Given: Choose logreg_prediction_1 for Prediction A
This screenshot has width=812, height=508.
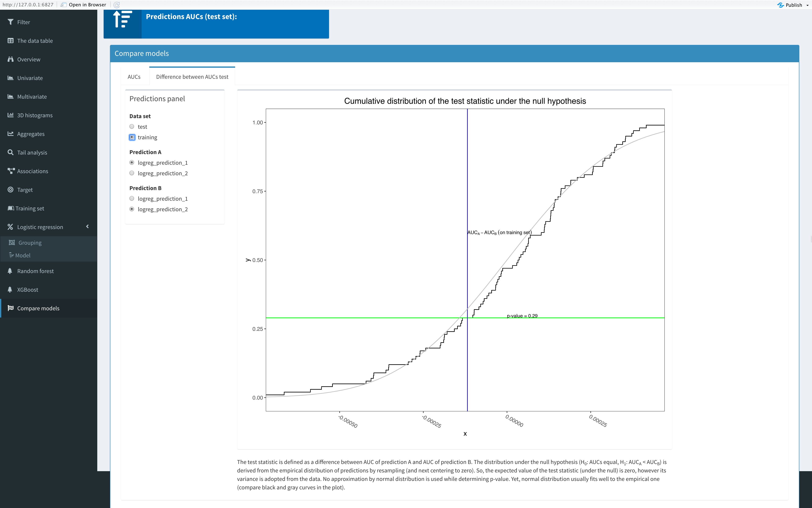Looking at the screenshot, I should coord(132,163).
